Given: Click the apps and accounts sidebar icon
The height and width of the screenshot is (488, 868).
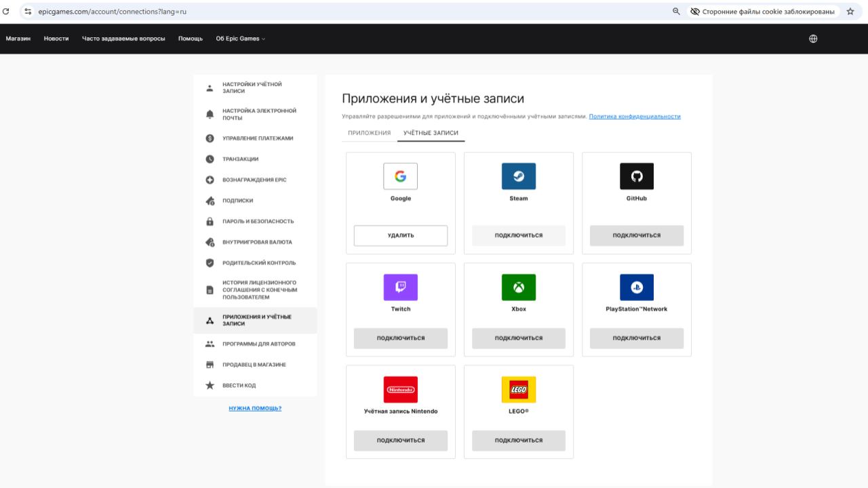Looking at the screenshot, I should pyautogui.click(x=210, y=321).
